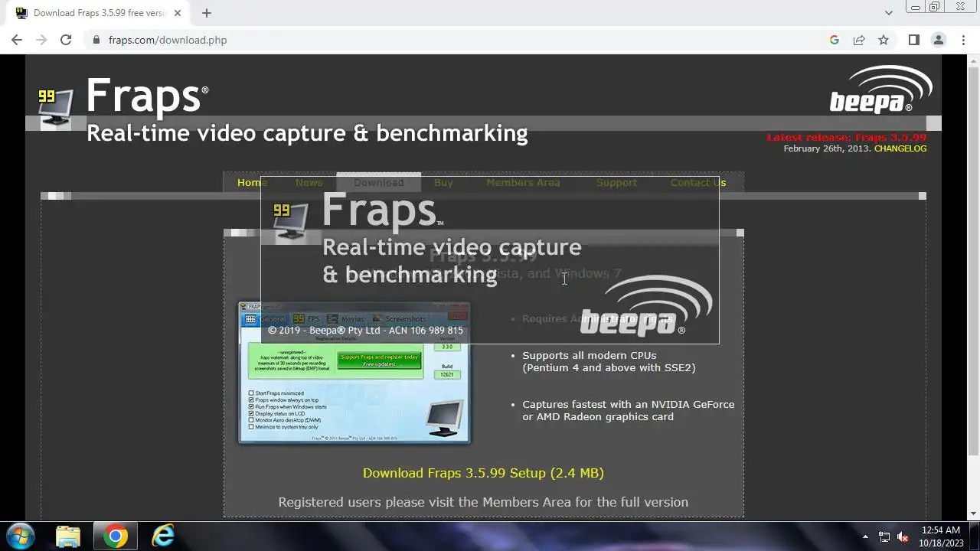Viewport: 980px width, 551px height.
Task: Open the Support page
Action: coord(616,182)
